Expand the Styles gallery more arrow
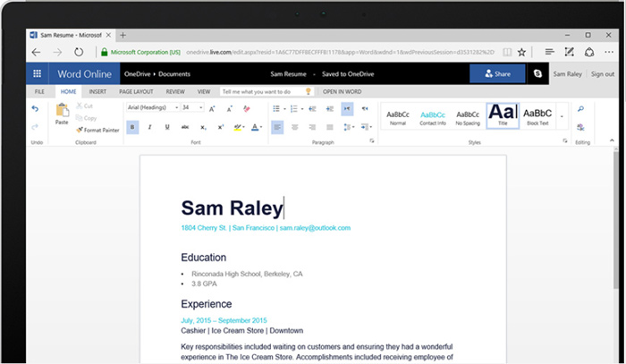The width and height of the screenshot is (626, 364). (x=563, y=116)
